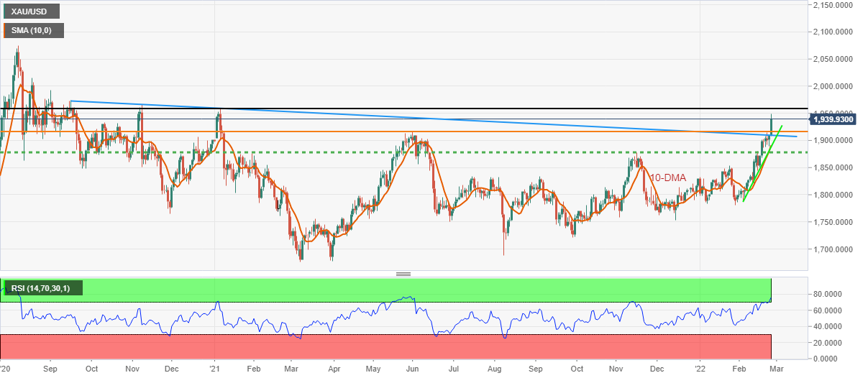The image size is (868, 378).
Task: Click the 80.0000 RSI scale label
Action: coord(829,294)
